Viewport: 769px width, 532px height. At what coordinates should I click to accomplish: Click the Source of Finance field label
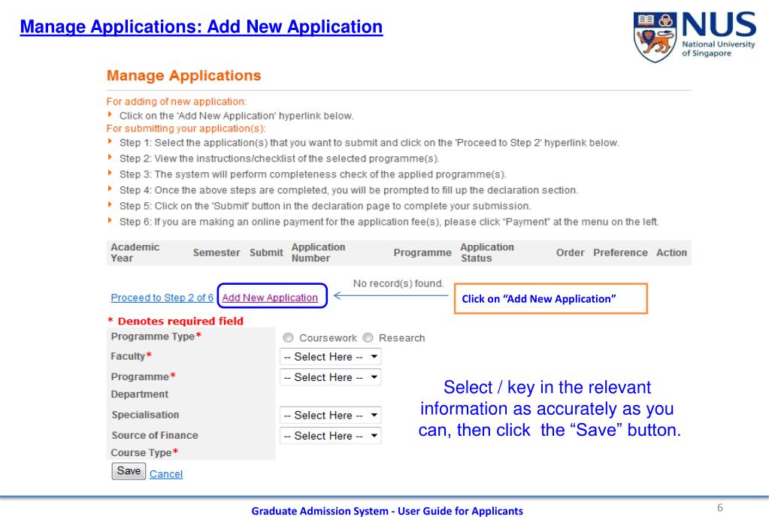pyautogui.click(x=155, y=435)
